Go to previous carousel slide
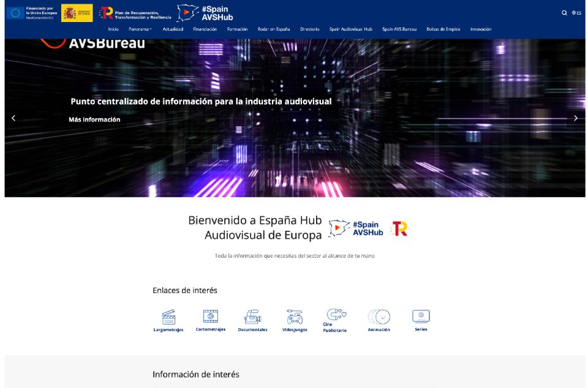 (13, 118)
